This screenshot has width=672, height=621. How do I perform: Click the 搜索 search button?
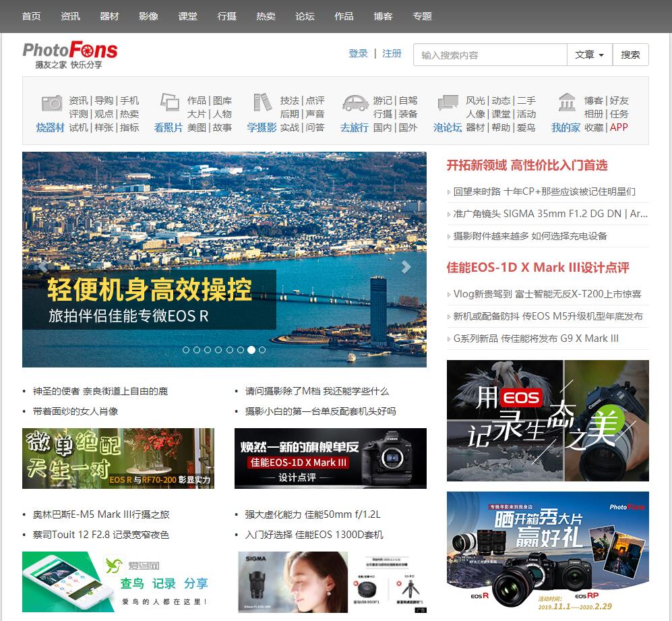[630, 55]
